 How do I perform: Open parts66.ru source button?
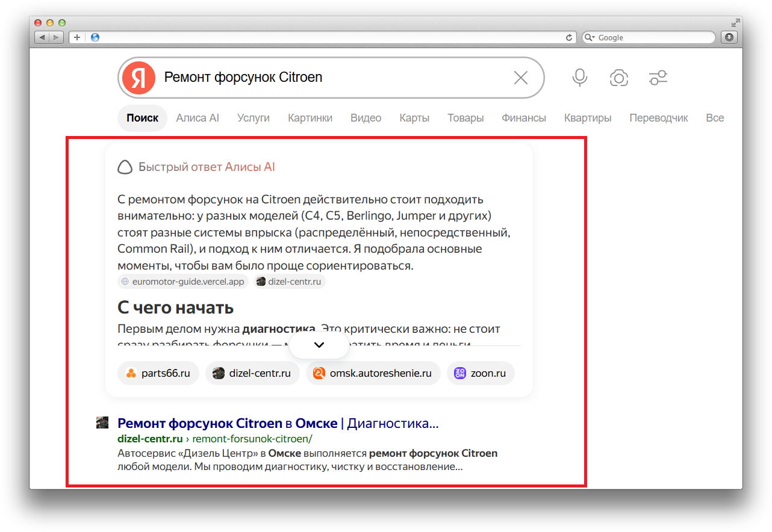tap(158, 373)
